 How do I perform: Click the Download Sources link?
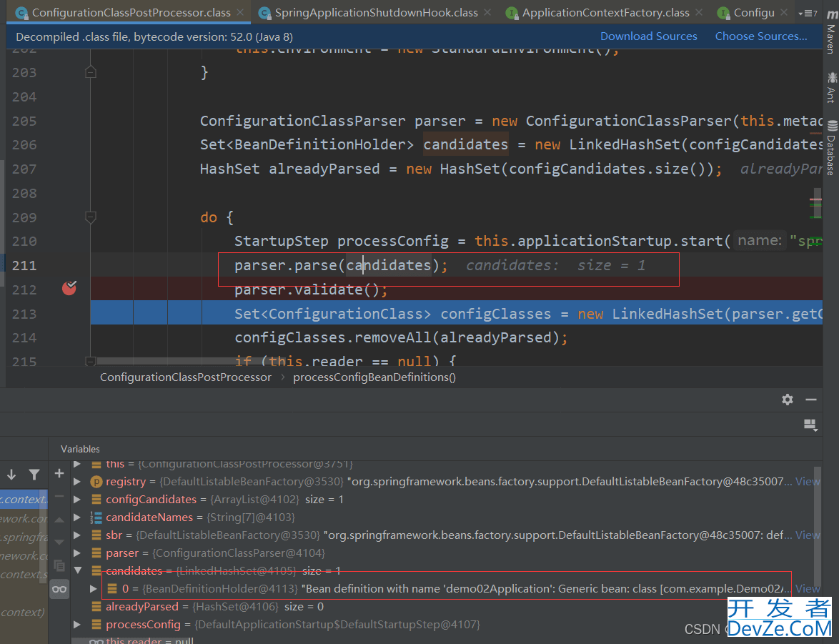pyautogui.click(x=648, y=36)
